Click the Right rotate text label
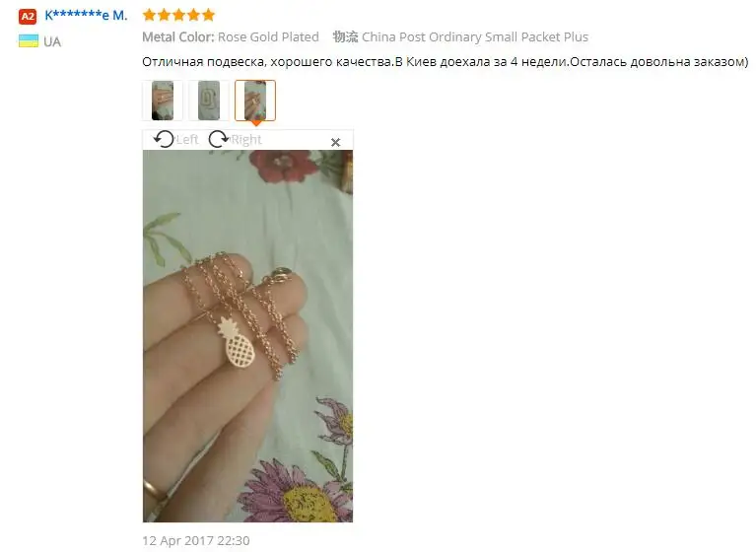The height and width of the screenshot is (552, 756). pos(246,140)
